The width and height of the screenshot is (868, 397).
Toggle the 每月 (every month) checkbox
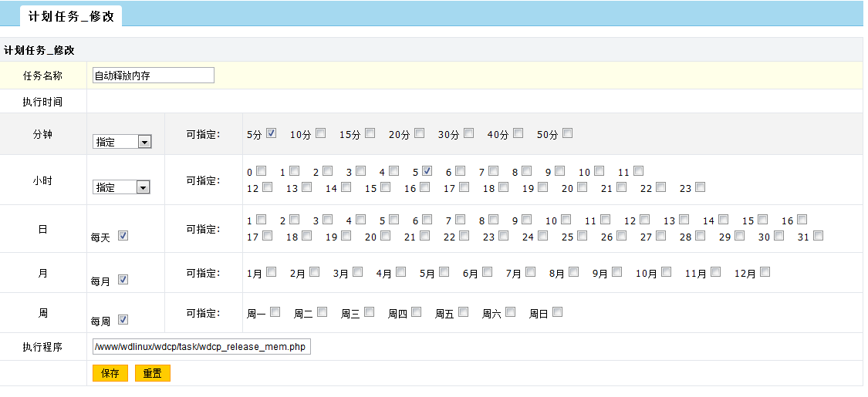coord(123,280)
